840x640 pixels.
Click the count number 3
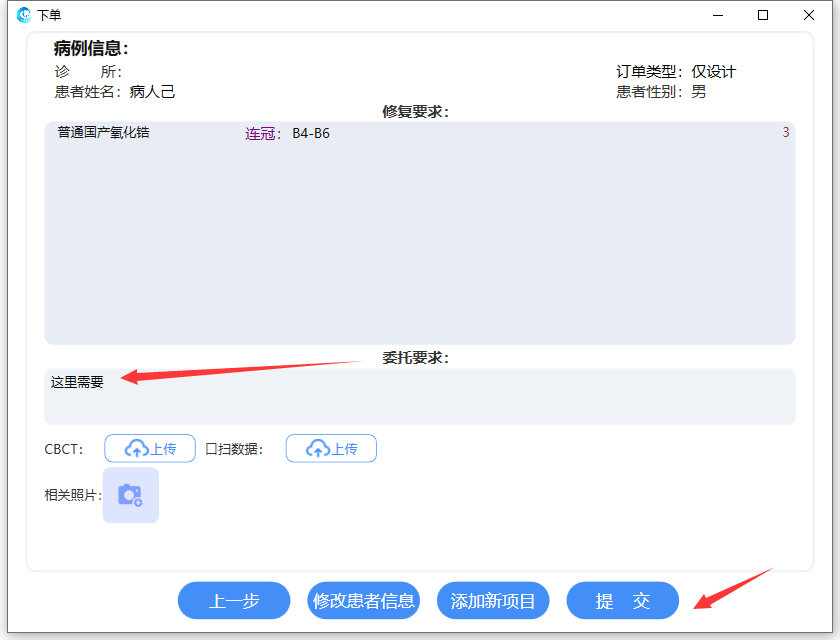[785, 132]
